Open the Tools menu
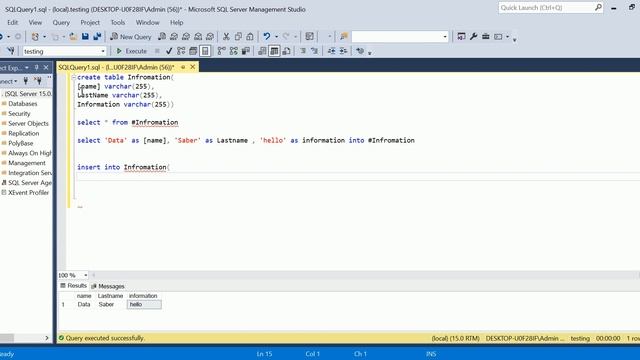640x360 pixels. [x=118, y=22]
